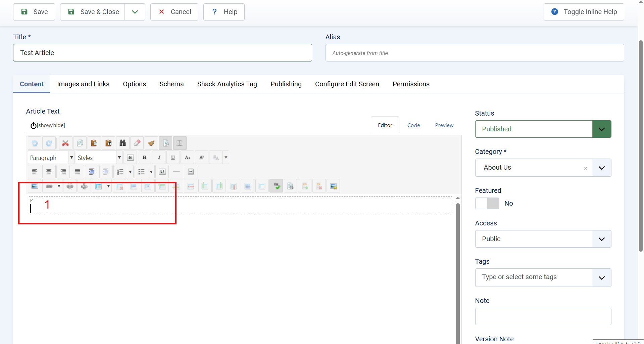Click the Save & Close button
Viewport: 644px width, 344px height.
93,12
